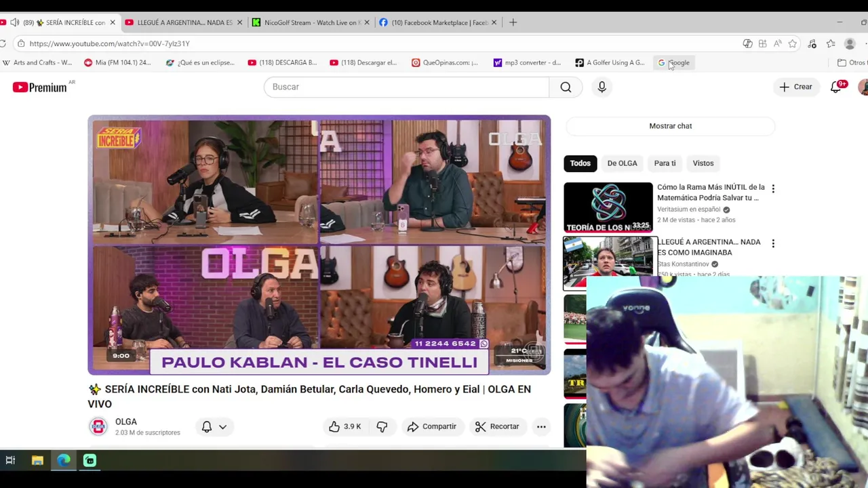
Task: Select the Vistos filter chip
Action: [x=703, y=163]
